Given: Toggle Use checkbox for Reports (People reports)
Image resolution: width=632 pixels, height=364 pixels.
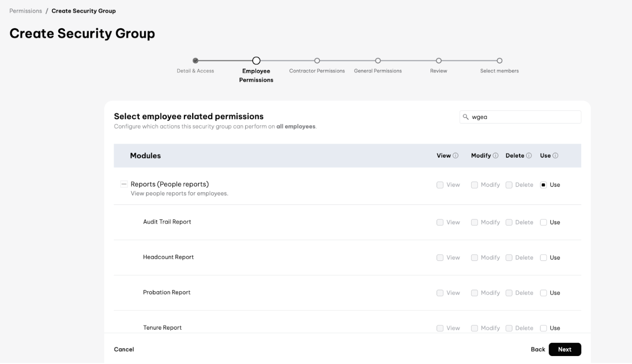Looking at the screenshot, I should (544, 185).
